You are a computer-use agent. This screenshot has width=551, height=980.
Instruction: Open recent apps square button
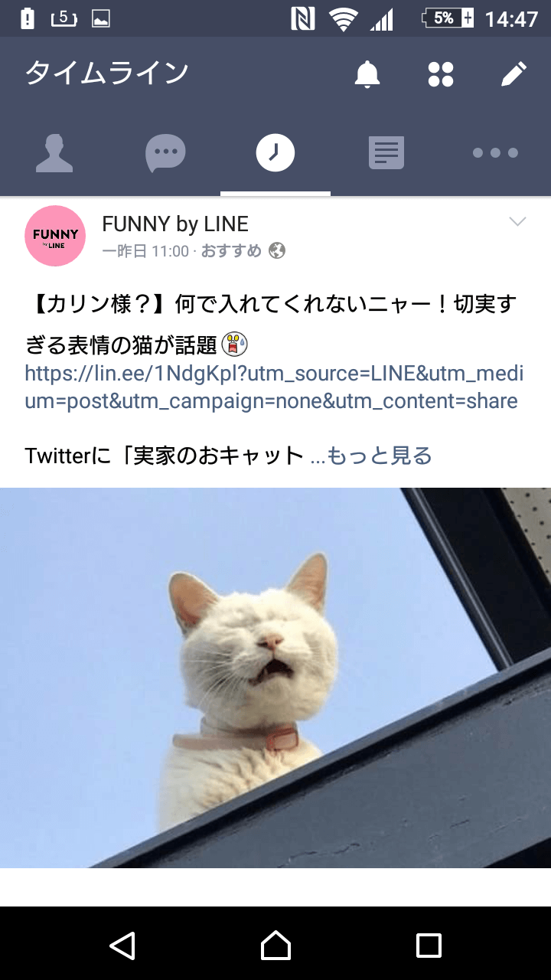click(x=429, y=945)
